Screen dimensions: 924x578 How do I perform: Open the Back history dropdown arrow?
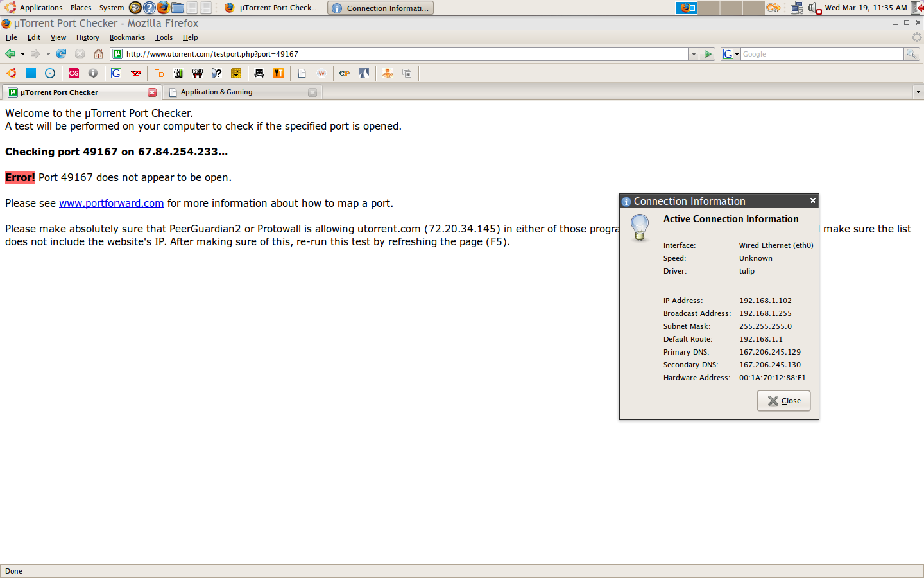(22, 54)
